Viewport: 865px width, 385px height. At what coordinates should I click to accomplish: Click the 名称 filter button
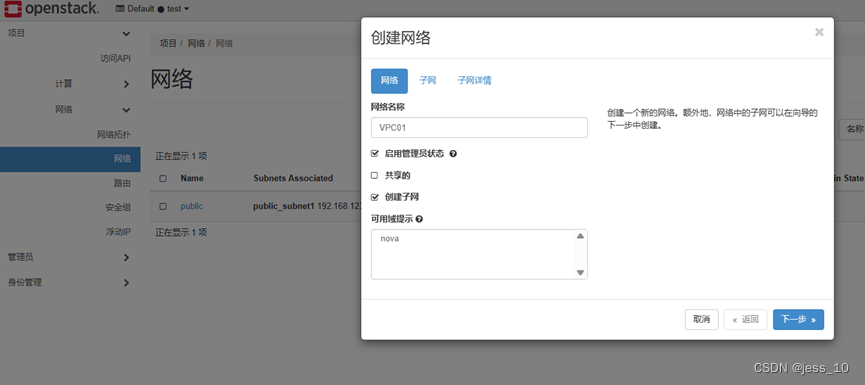point(852,129)
